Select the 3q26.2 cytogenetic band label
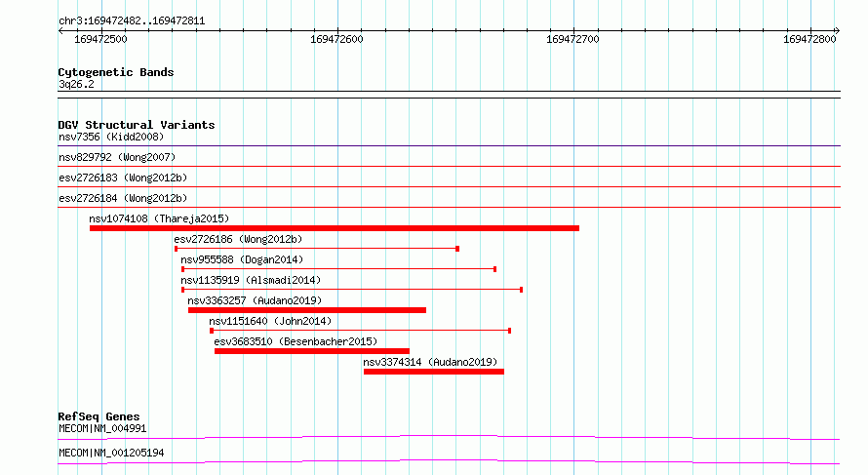Screen dimensions: 868x475 76,84
